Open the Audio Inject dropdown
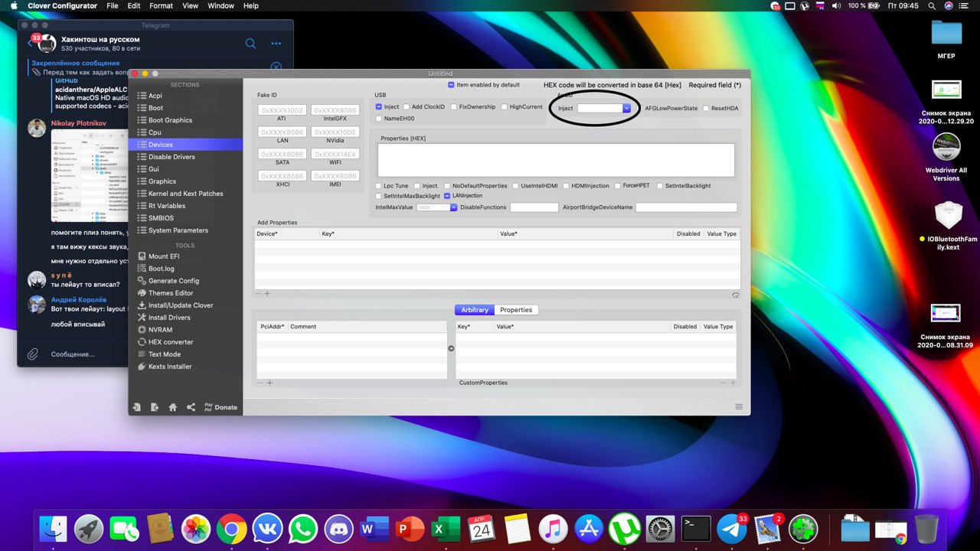Screen dimensions: 980x551 [626, 109]
